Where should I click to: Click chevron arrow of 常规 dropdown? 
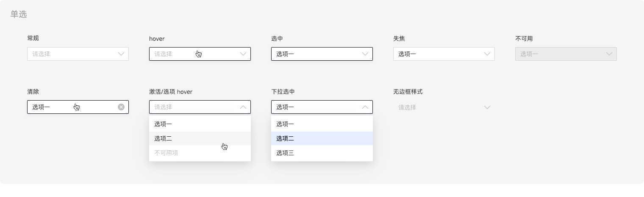tap(121, 54)
